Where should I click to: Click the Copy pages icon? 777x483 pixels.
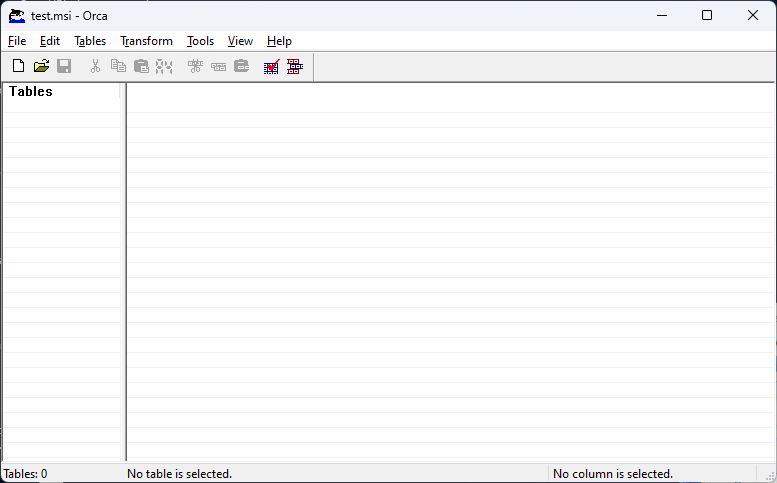(118, 66)
